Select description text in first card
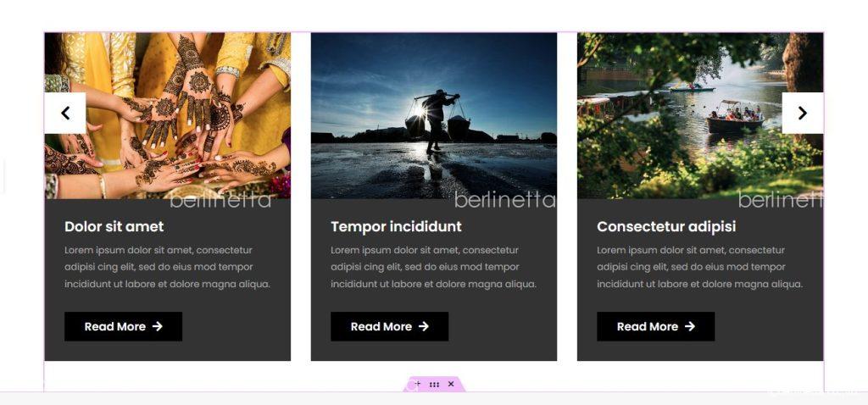868x405 pixels. pos(167,267)
